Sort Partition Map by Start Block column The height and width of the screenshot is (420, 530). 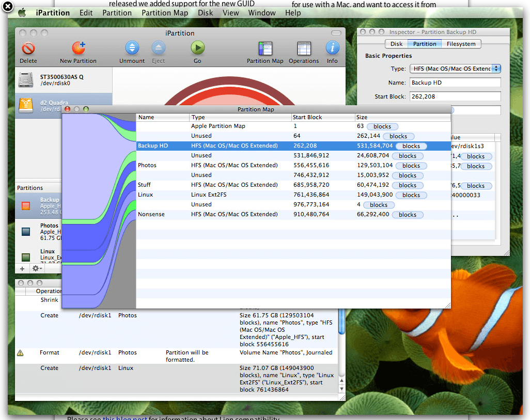(x=323, y=117)
